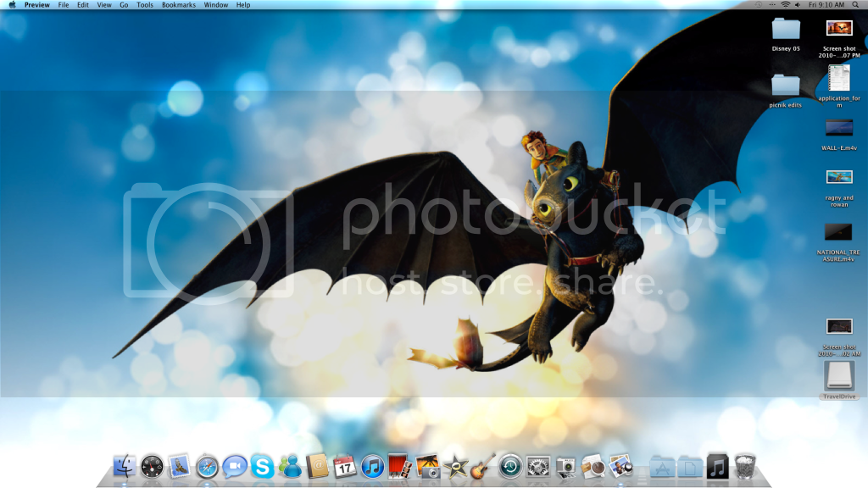Screen dimensions: 868x488
Task: Open the Wi-Fi status menu
Action: [x=785, y=5]
